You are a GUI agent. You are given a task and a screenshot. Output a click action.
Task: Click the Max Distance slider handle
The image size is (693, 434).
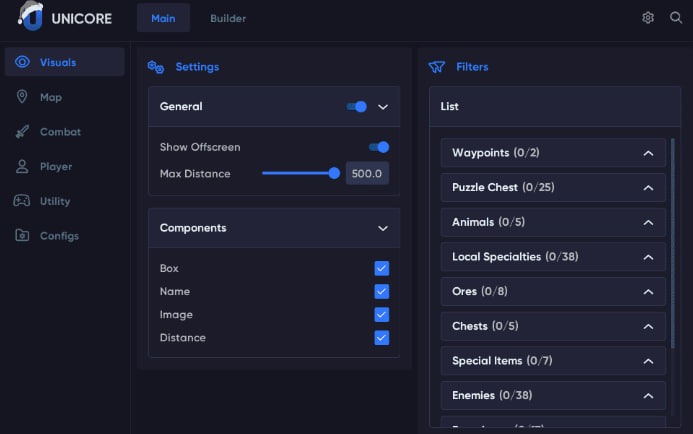(x=334, y=173)
